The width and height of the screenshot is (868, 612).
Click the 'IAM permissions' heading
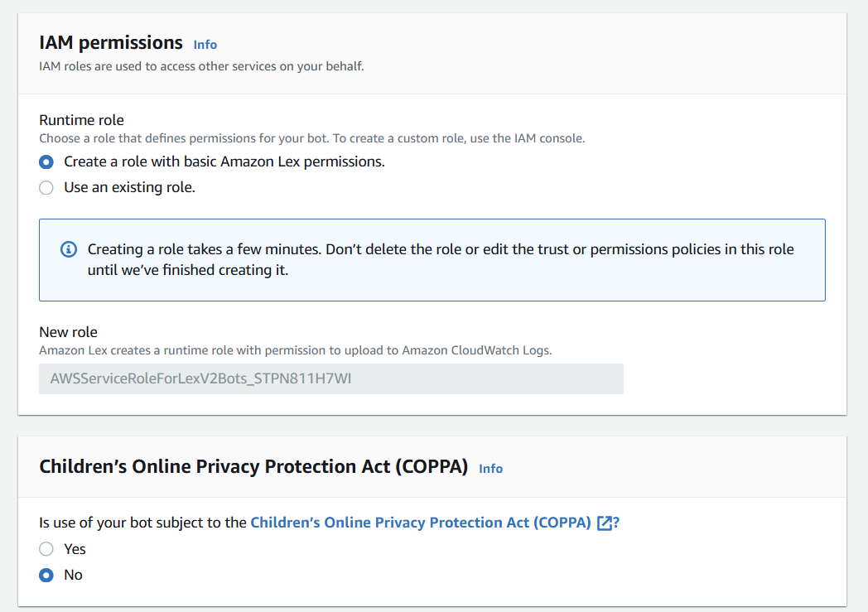pyautogui.click(x=111, y=42)
